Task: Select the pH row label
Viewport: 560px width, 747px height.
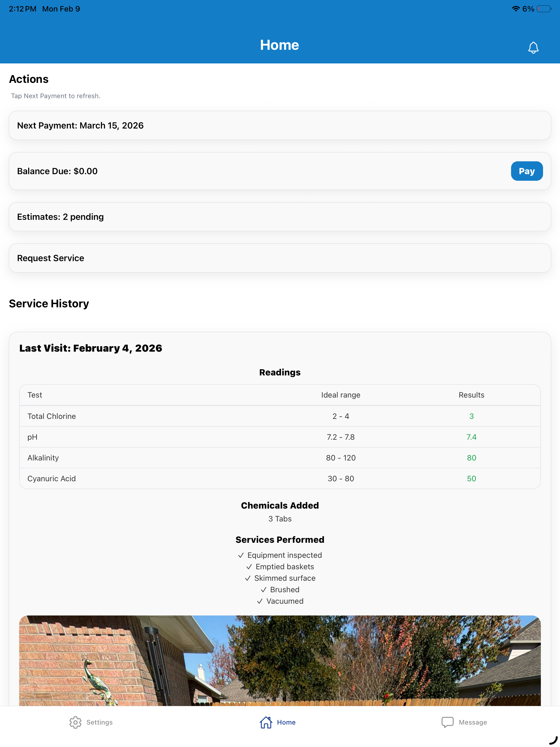Action: (33, 437)
